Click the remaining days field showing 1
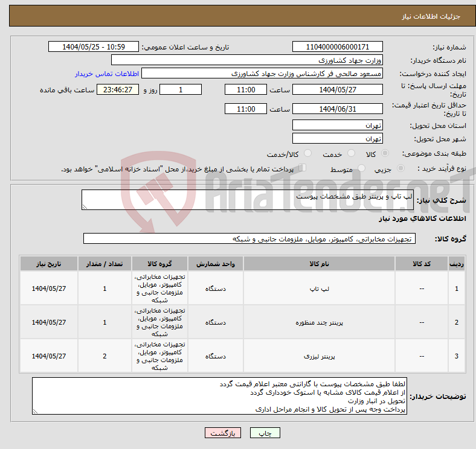Viewport: 476px width, 449px height. (181, 89)
